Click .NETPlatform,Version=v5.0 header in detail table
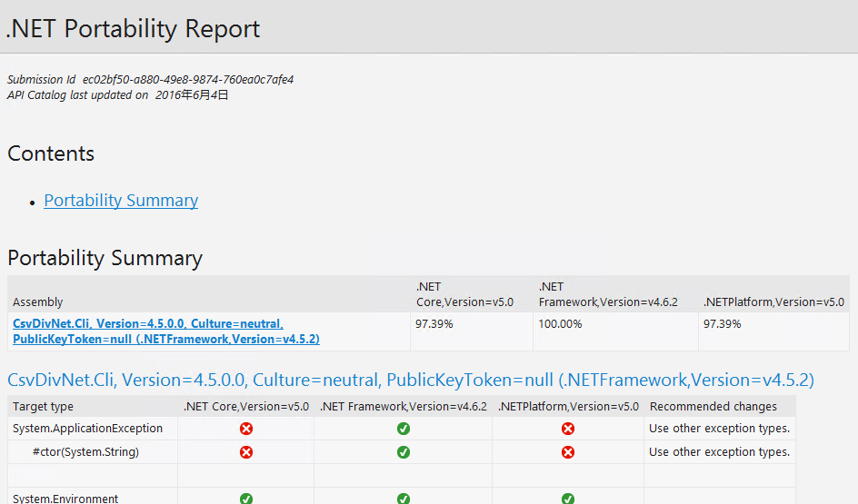 [568, 407]
